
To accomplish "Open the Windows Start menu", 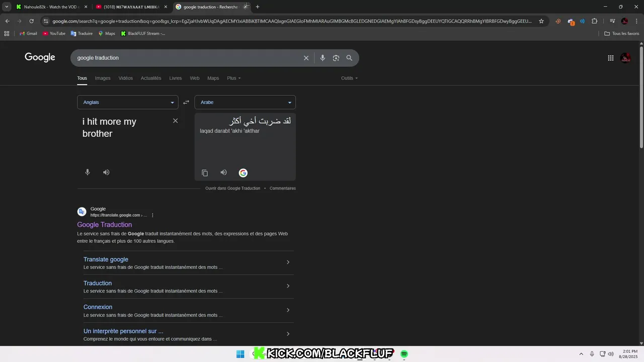I will pyautogui.click(x=240, y=354).
